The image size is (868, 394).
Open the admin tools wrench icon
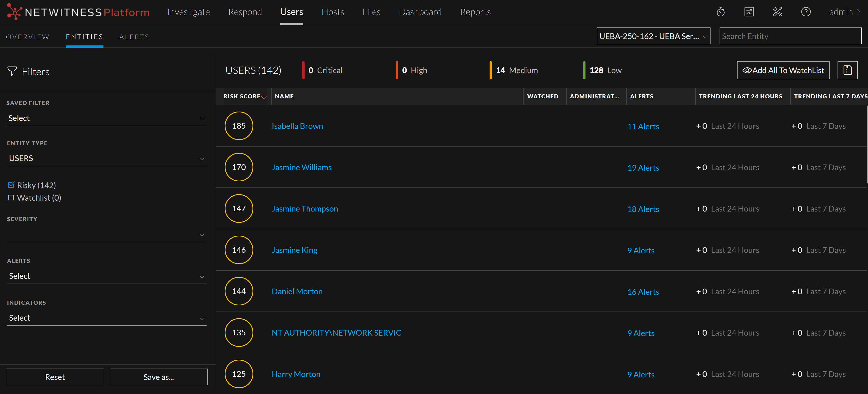tap(777, 12)
